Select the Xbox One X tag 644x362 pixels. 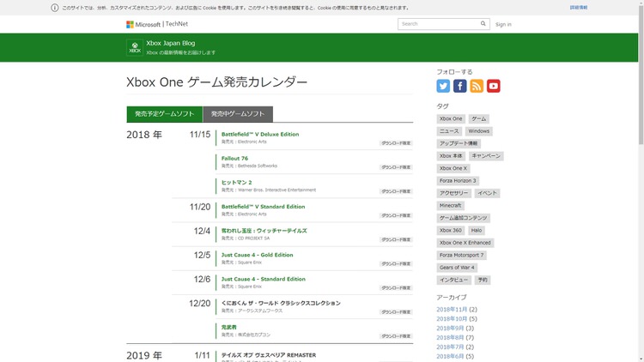[x=453, y=168]
